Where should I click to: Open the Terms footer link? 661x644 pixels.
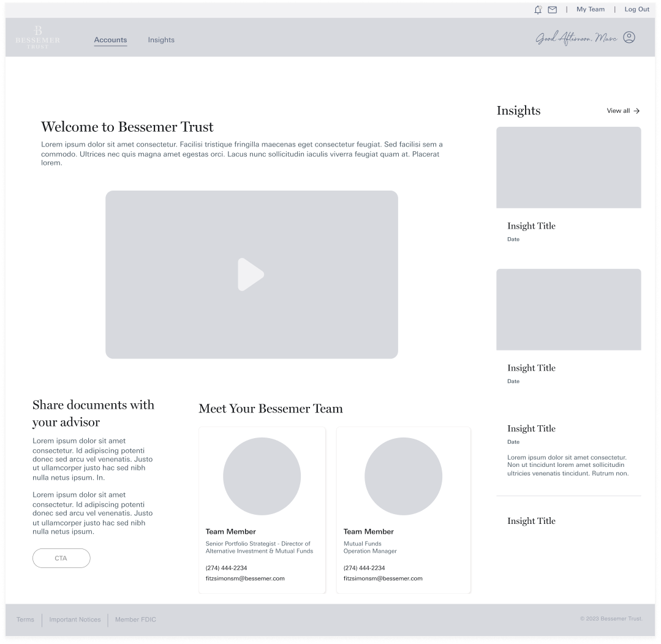(x=25, y=619)
